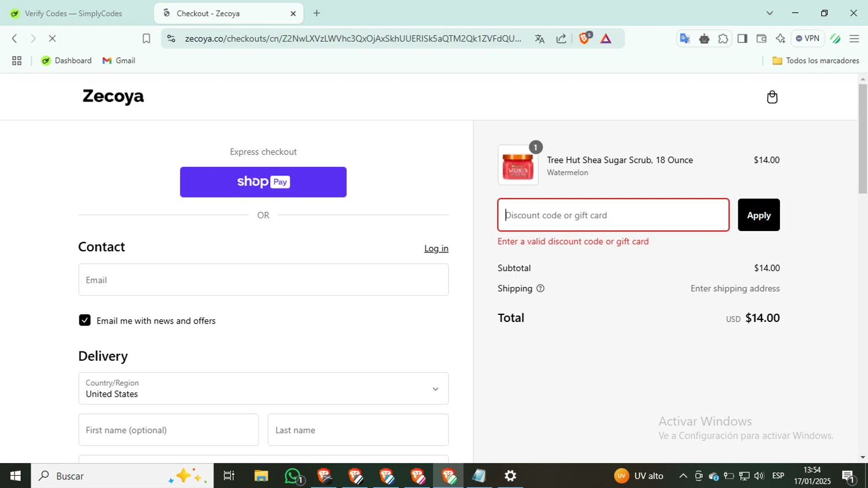Open the Brave Wallet icon

pos(762,39)
